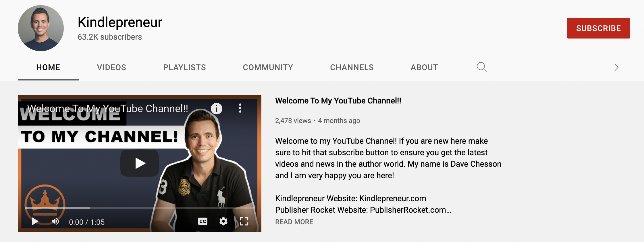Click the 4 months ago upload date
Screen dimensions: 644x242
[x=339, y=121]
